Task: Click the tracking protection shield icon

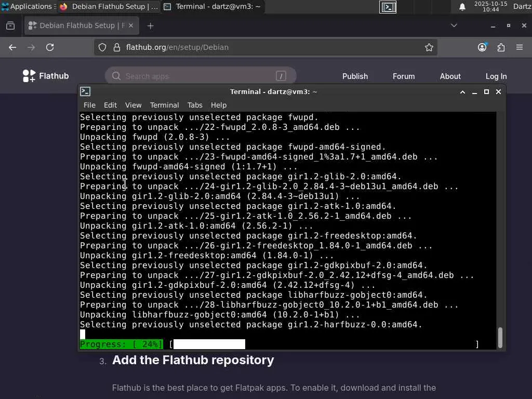Action: [102, 47]
